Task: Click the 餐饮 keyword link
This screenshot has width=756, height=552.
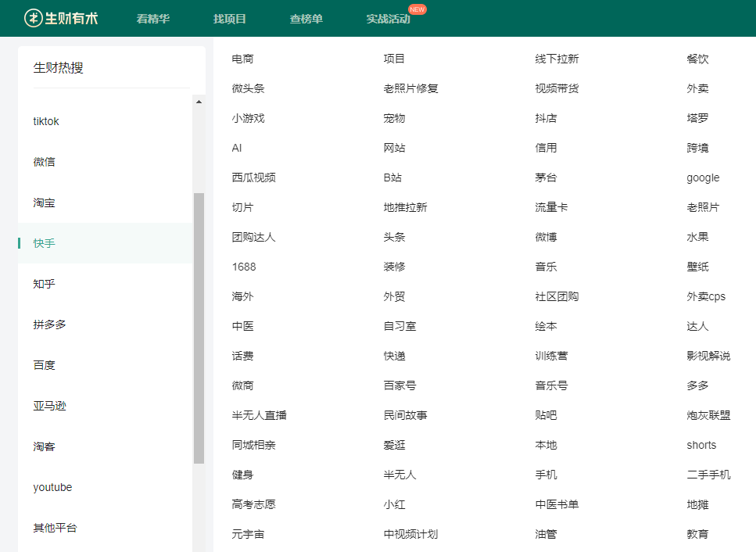Action: [x=697, y=59]
